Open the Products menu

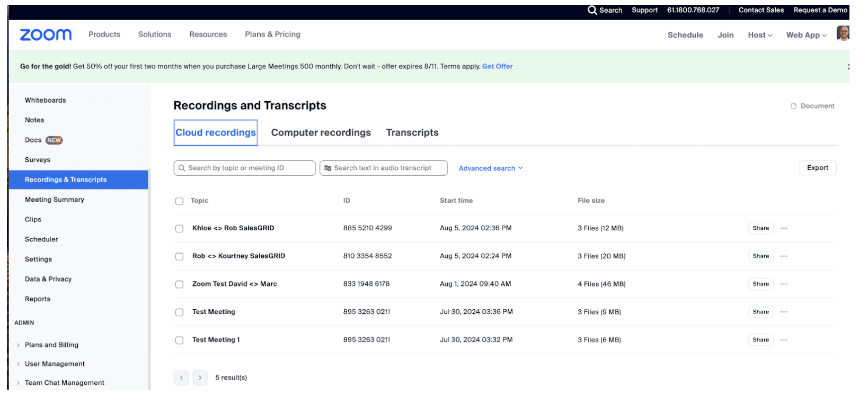pos(104,34)
